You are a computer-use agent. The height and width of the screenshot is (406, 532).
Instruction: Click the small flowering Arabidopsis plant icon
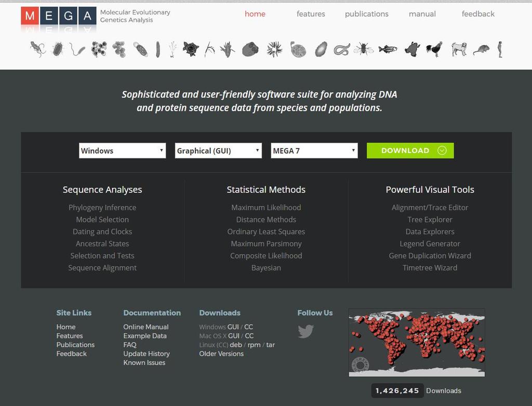click(x=172, y=49)
